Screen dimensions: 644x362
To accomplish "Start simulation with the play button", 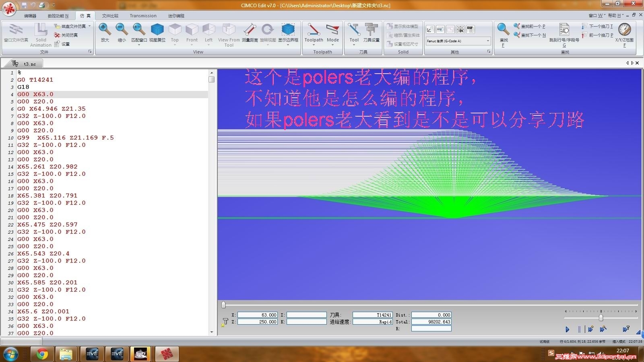I will click(568, 329).
